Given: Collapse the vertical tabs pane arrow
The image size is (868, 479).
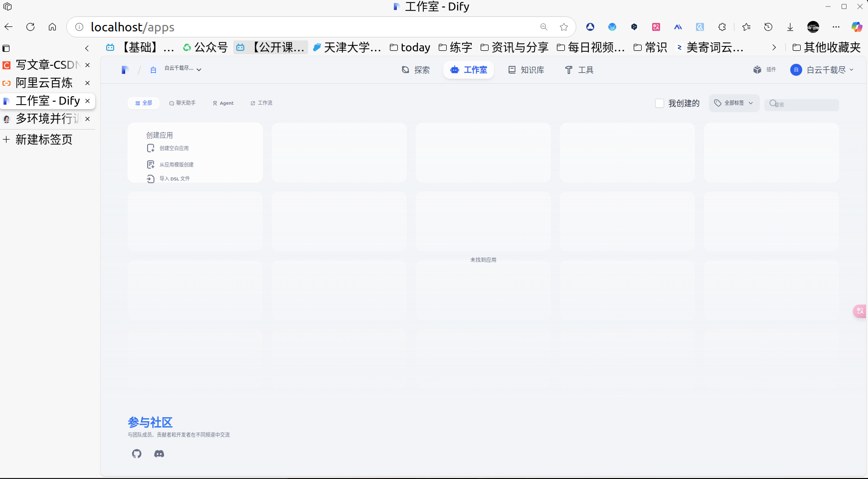Looking at the screenshot, I should (x=87, y=48).
